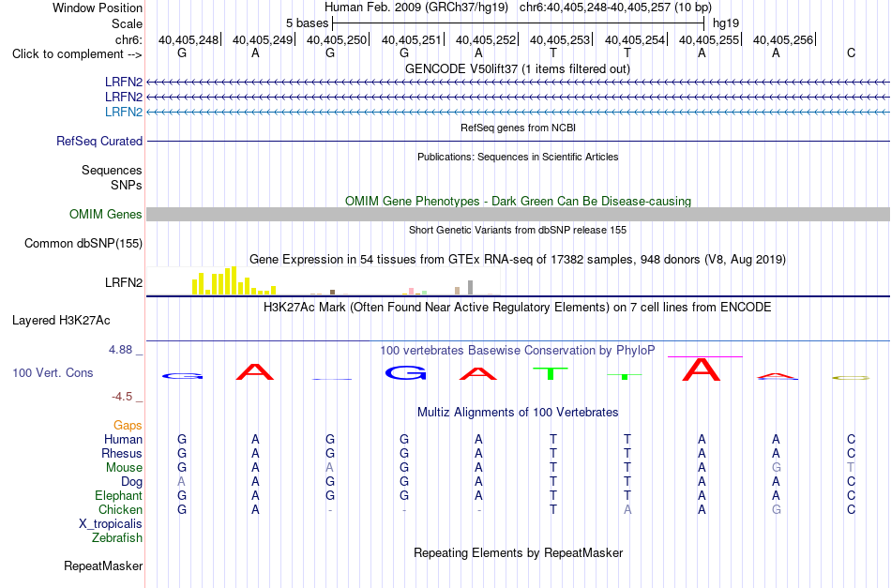Click the 'Click to complement -->' label
The image size is (891, 588).
[x=77, y=54]
